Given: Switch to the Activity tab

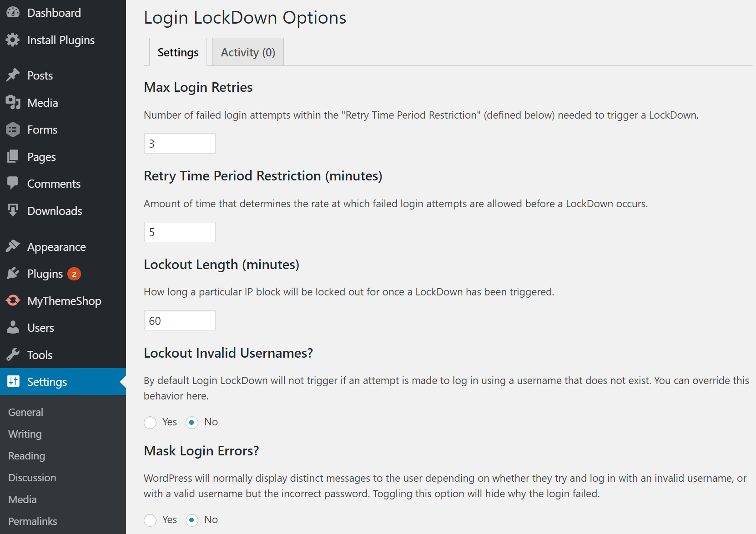Looking at the screenshot, I should [x=247, y=51].
